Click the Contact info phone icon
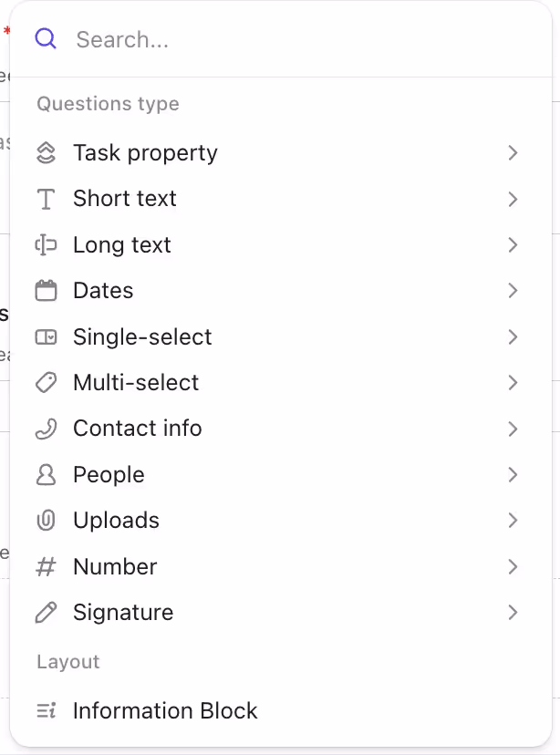Image resolution: width=560 pixels, height=755 pixels. (46, 428)
